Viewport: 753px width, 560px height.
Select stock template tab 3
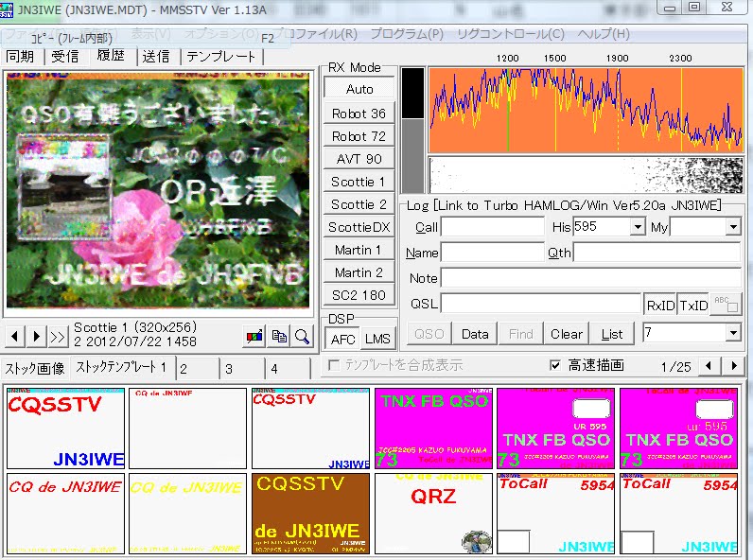pos(242,368)
